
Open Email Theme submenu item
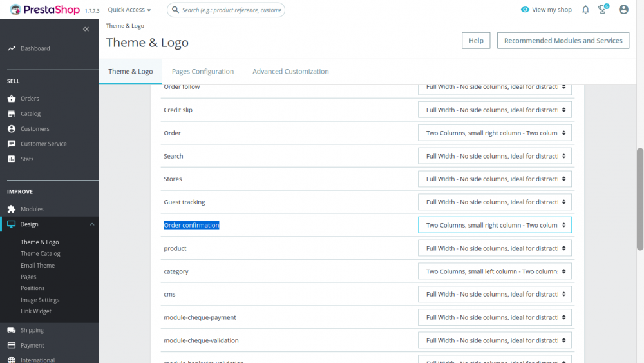click(x=38, y=265)
